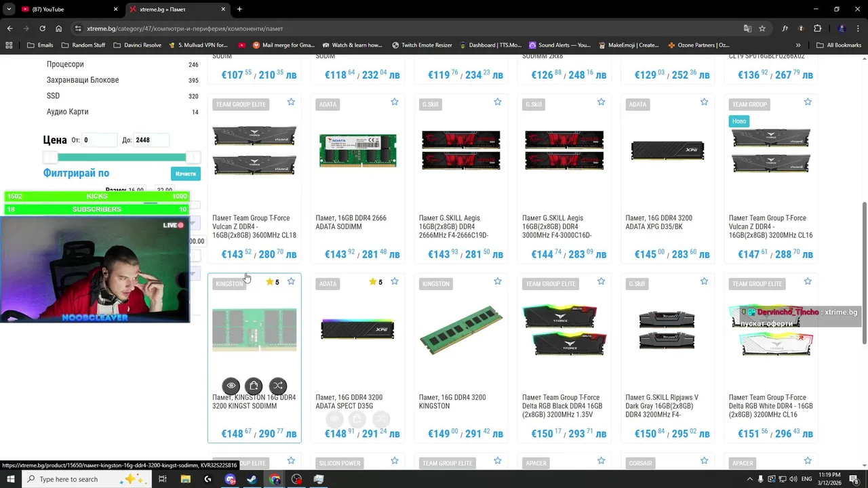Viewport: 868px width, 488px height.
Task: Go back with browser back arrow
Action: [9, 28]
